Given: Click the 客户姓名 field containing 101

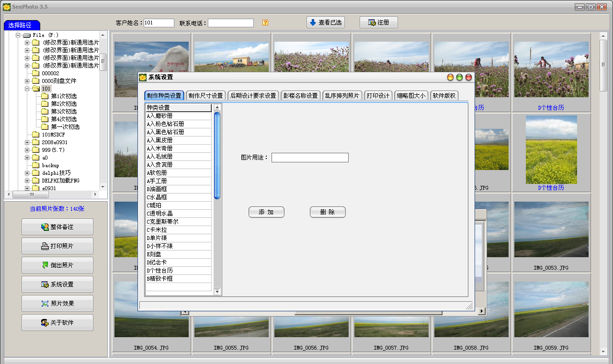Looking at the screenshot, I should click(x=159, y=23).
